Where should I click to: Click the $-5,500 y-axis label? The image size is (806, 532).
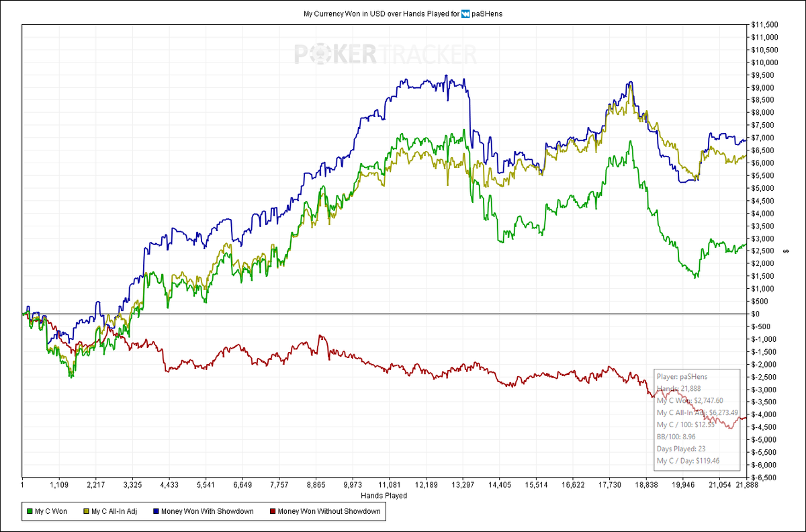764,451
